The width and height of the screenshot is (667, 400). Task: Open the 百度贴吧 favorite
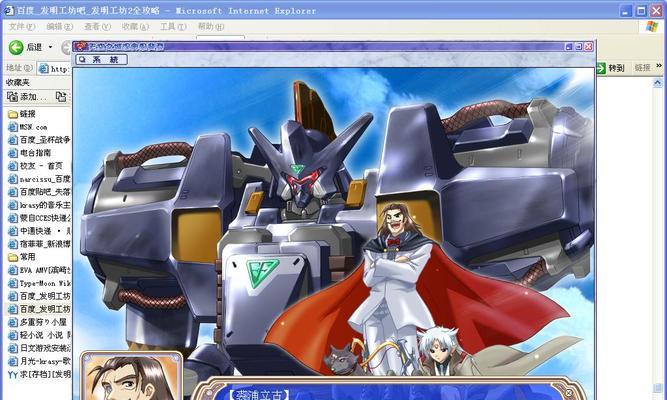pyautogui.click(x=39, y=192)
